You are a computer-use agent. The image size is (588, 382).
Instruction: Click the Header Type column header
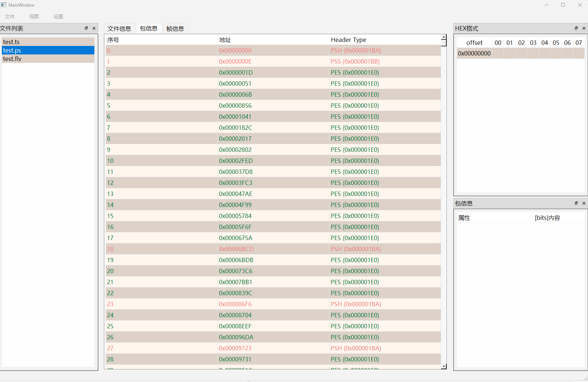[385, 40]
